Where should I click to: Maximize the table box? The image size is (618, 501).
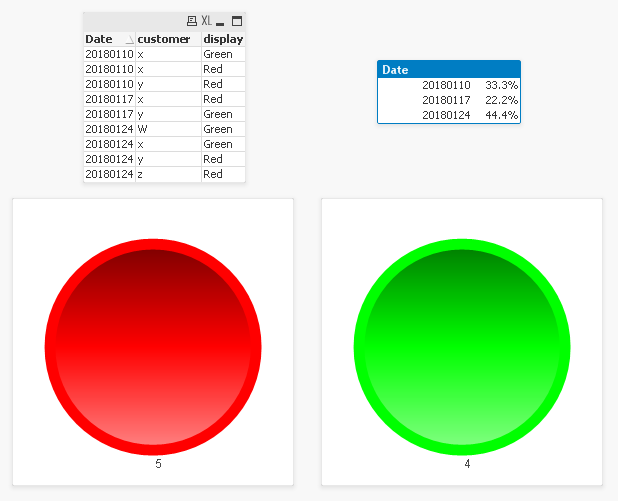pyautogui.click(x=237, y=21)
